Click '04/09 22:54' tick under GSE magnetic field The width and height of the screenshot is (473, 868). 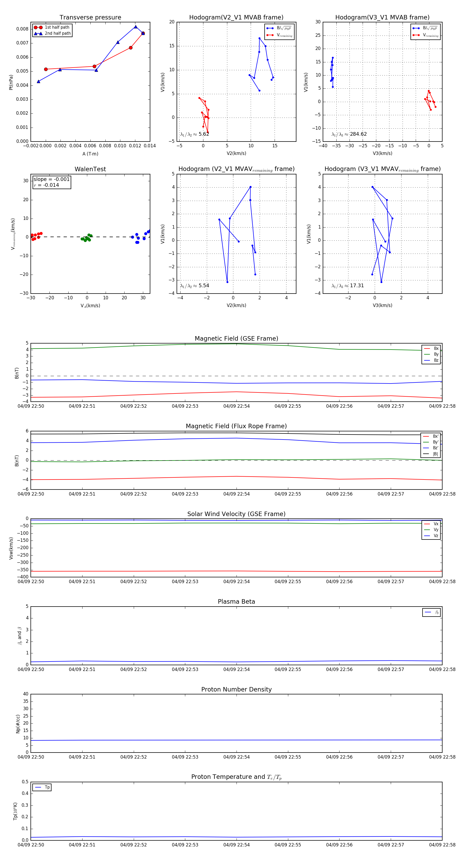236,406
